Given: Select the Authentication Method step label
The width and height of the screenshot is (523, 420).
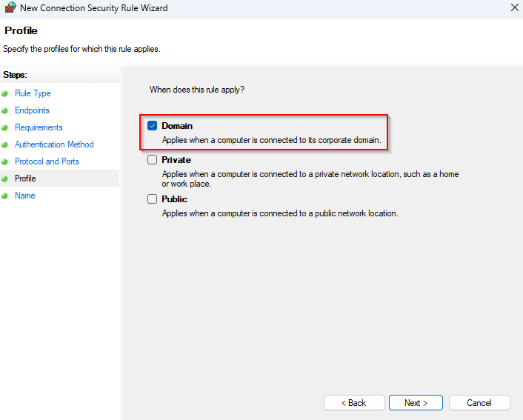Looking at the screenshot, I should click(54, 144).
